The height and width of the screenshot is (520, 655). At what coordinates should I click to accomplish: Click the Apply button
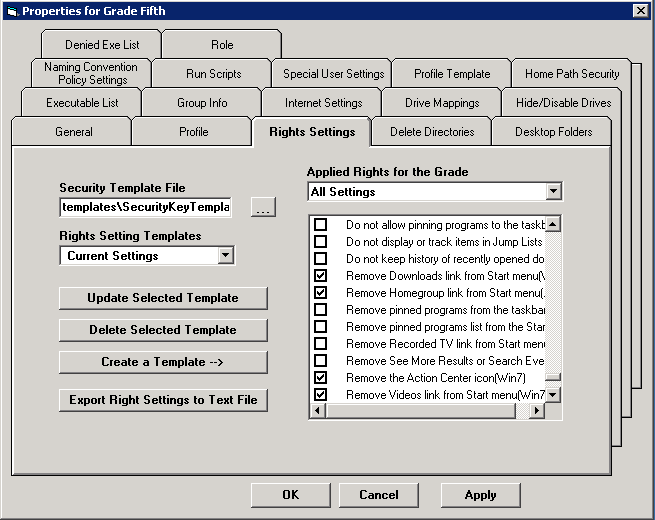pyautogui.click(x=480, y=495)
